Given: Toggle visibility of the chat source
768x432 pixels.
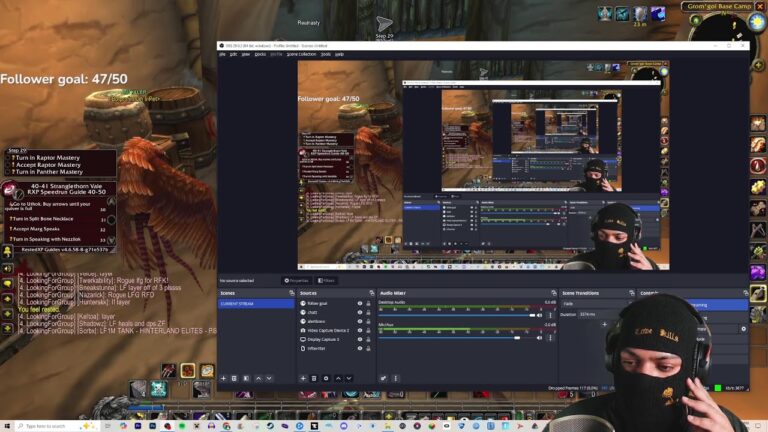Looking at the screenshot, I should (360, 312).
